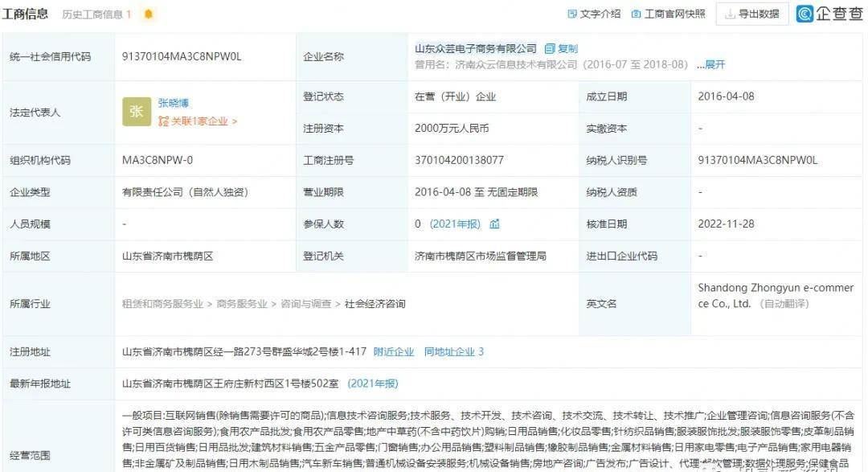Click the copy icon next to company name

click(549, 49)
